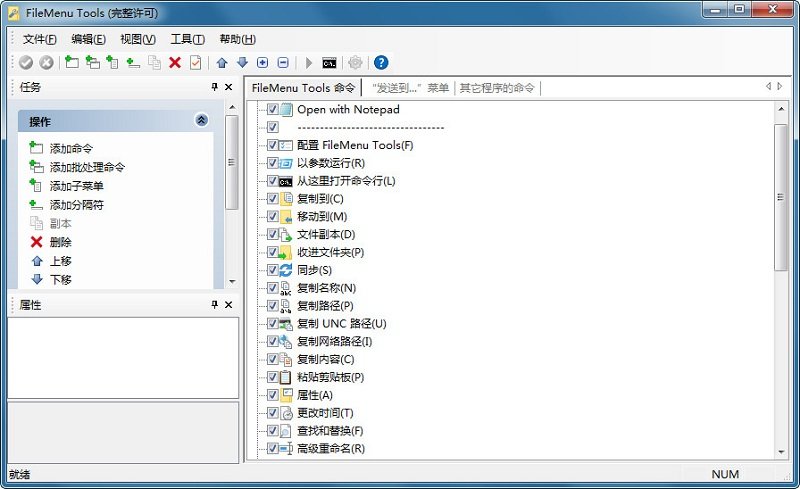Click the Add Separator toolbar icon

[133, 62]
